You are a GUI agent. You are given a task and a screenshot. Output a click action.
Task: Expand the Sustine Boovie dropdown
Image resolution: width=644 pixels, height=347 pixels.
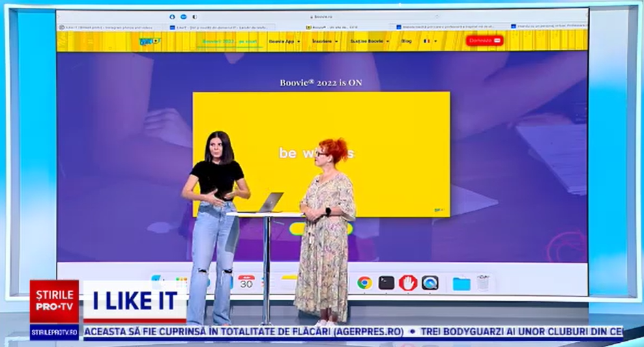click(370, 42)
